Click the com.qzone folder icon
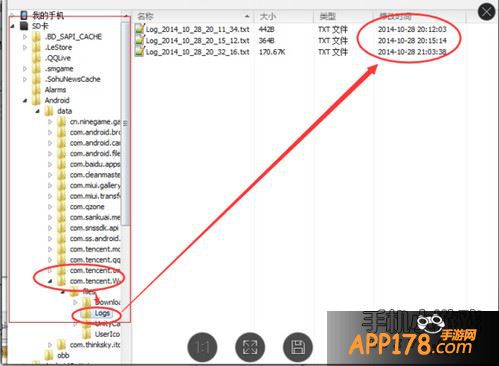This screenshot has height=366, width=499. 61,207
